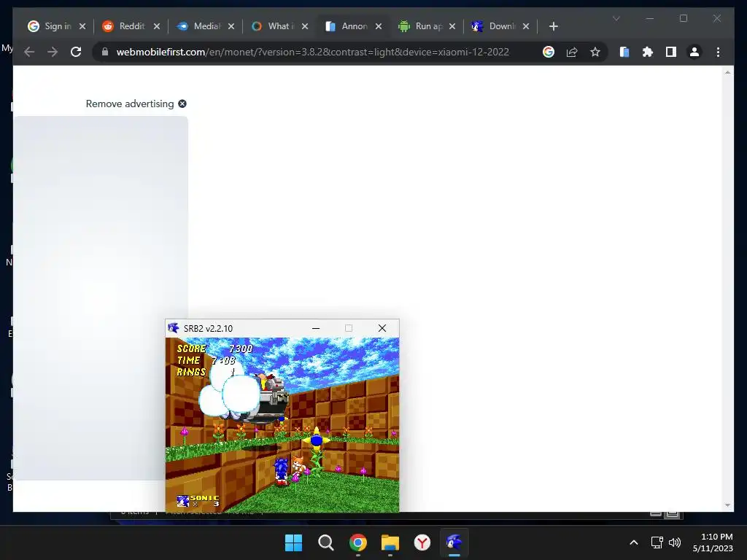Switch to the Sonic 'Downl' tab

coord(495,26)
